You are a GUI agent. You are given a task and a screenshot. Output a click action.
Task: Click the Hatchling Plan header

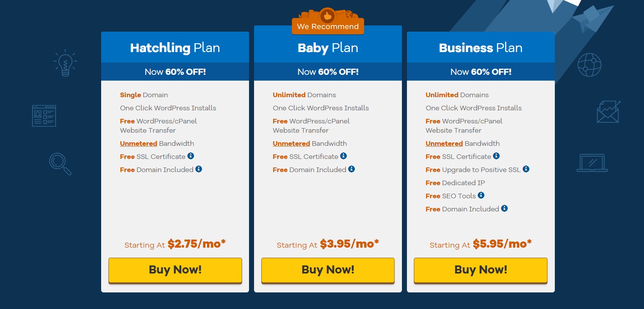pyautogui.click(x=175, y=47)
